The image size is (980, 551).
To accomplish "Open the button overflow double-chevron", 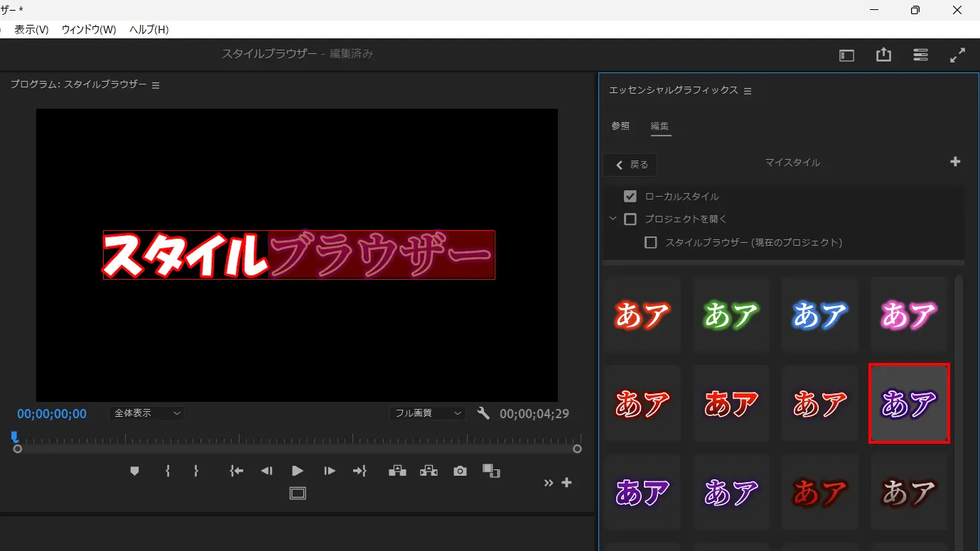I will click(x=549, y=483).
